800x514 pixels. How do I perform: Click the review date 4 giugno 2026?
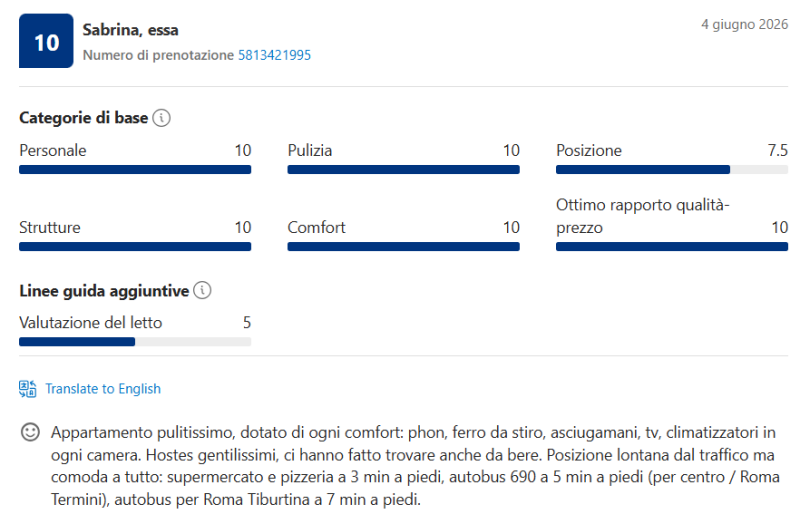pyautogui.click(x=744, y=25)
